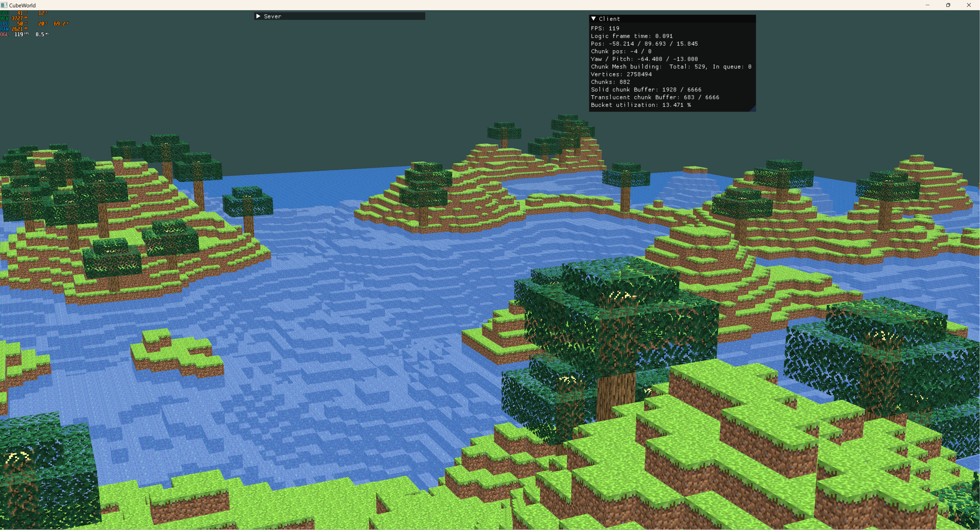Click the OGL FPS overlay reading

19,34
